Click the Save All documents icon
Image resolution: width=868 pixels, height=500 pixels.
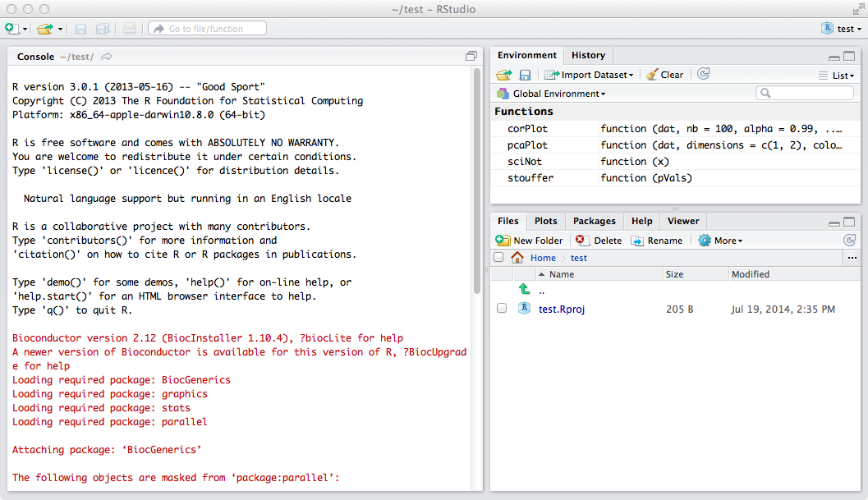pyautogui.click(x=103, y=29)
